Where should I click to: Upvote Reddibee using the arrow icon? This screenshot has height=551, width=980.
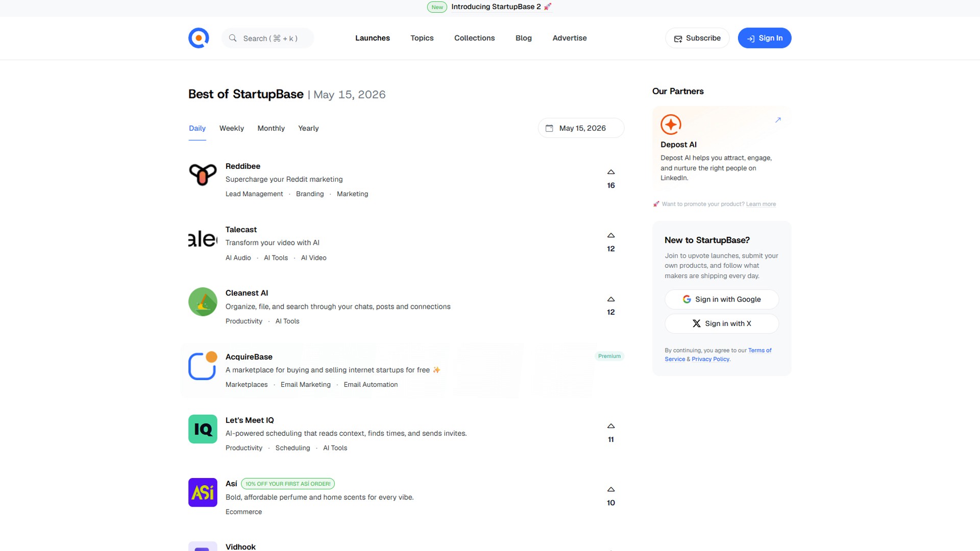pyautogui.click(x=611, y=172)
